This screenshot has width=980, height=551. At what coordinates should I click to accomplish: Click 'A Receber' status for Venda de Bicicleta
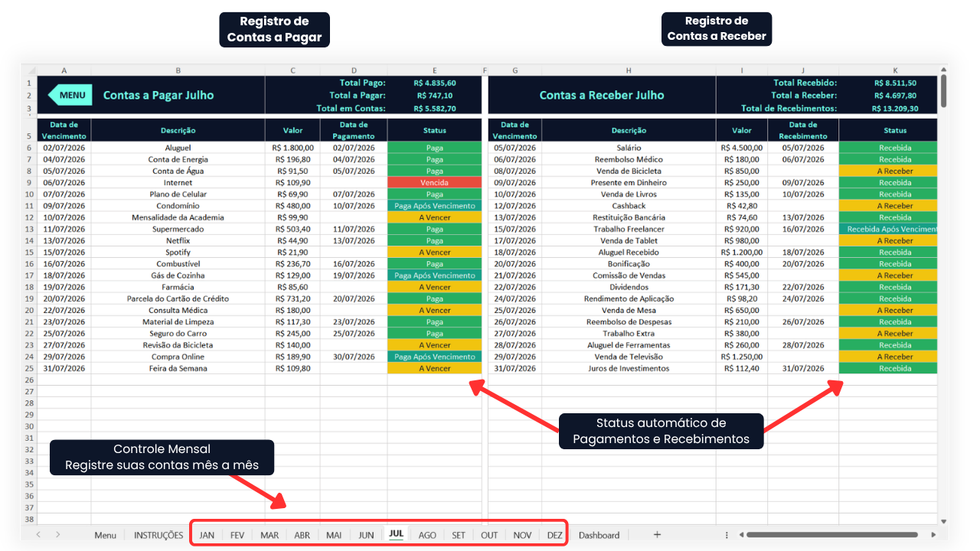[888, 171]
